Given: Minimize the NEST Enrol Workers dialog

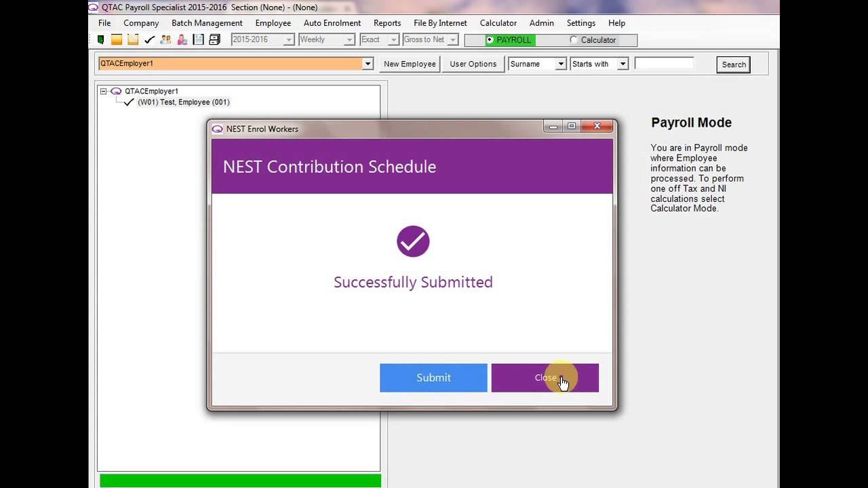Looking at the screenshot, I should coord(553,126).
